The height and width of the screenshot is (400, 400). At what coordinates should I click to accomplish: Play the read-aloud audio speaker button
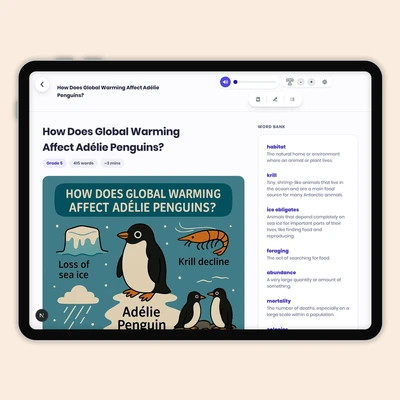225,82
